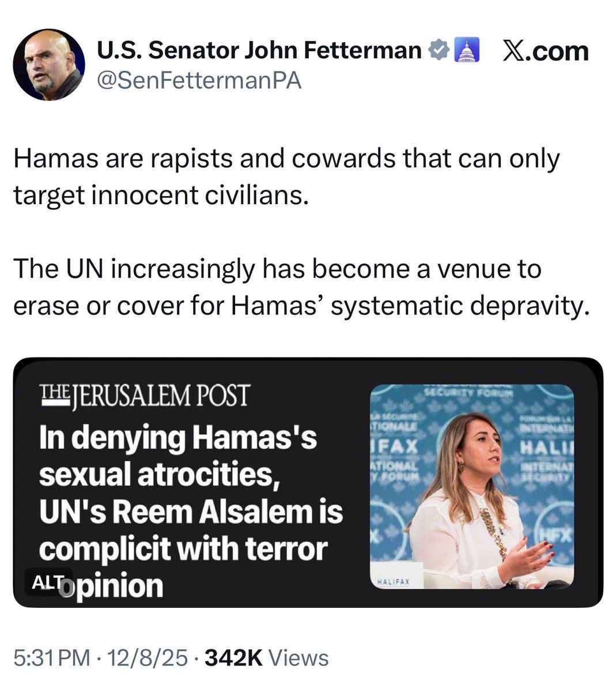
Task: Select the 'Hamas are rapists and cowards' paragraph
Action: (286, 177)
